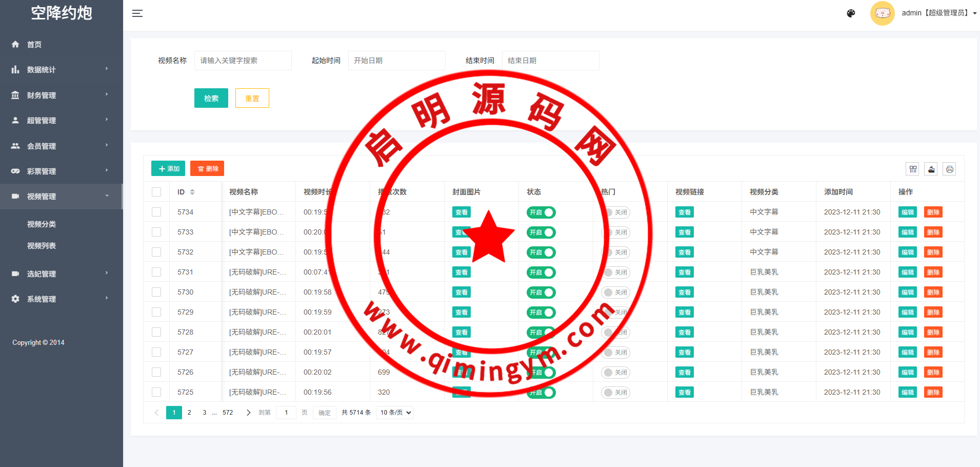Expand the 财务管理 sidebar menu
Viewport: 980px width, 467px height.
pos(61,95)
